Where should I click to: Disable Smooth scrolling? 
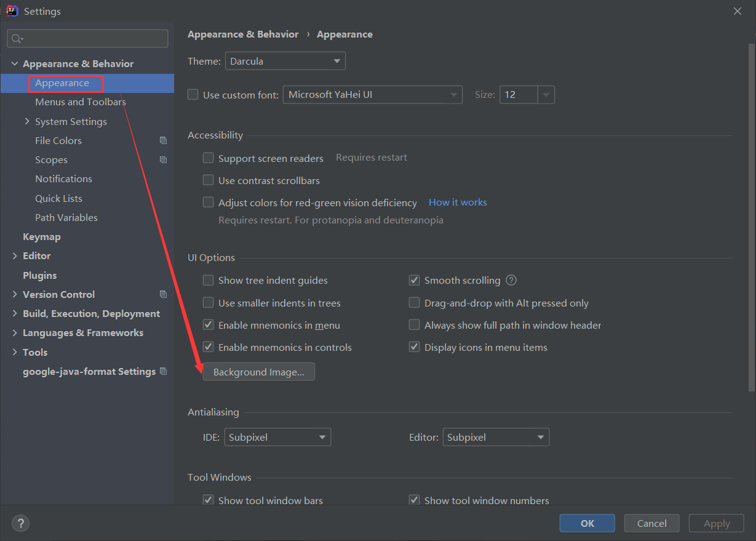[414, 280]
